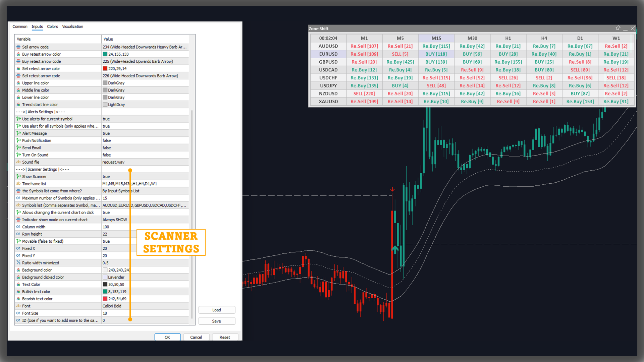Open the Sell retest arrow code dropdown
This screenshot has height=362, width=644.
coord(144,76)
